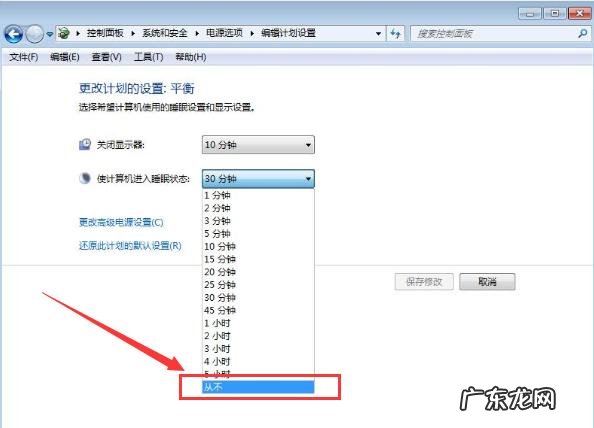Open 更改高级电源设置(C) link

(x=121, y=222)
